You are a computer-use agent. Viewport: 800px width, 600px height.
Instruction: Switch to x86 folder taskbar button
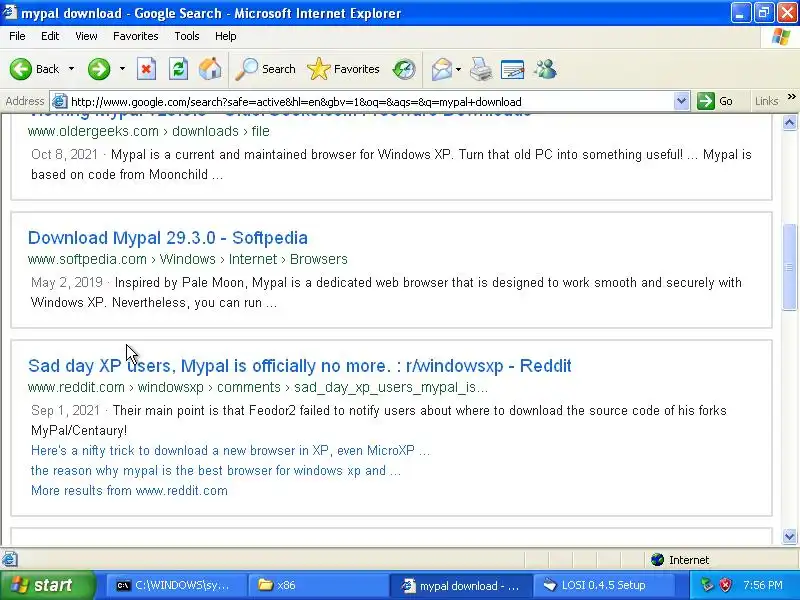pyautogui.click(x=318, y=585)
